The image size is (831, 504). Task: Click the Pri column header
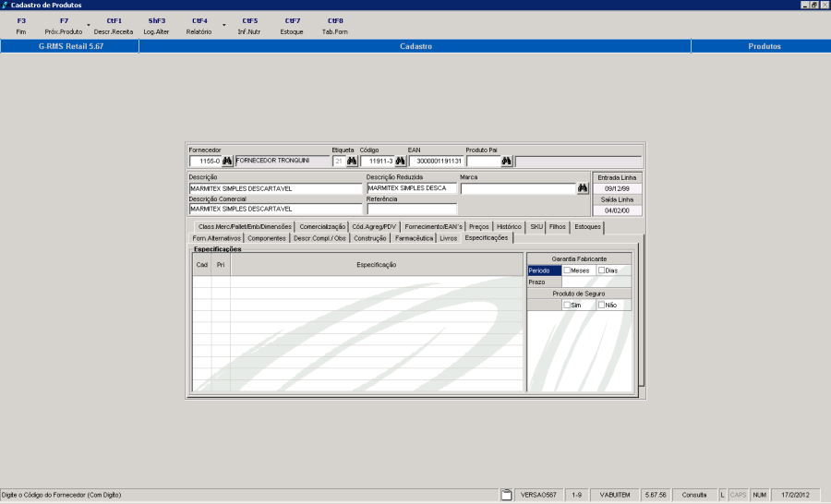click(221, 264)
